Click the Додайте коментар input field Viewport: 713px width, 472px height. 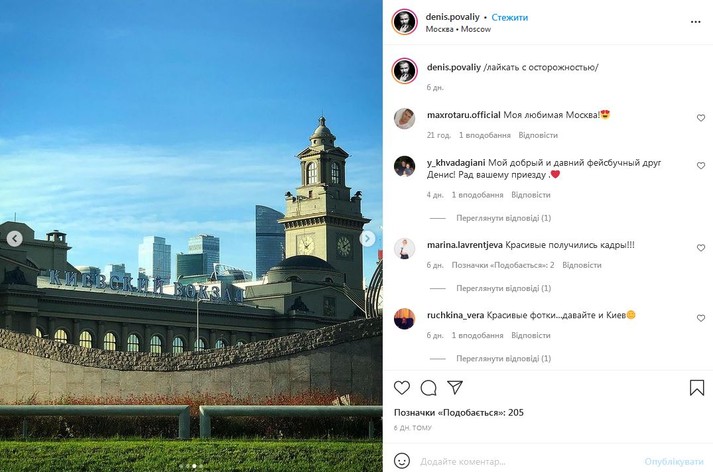[527, 462]
